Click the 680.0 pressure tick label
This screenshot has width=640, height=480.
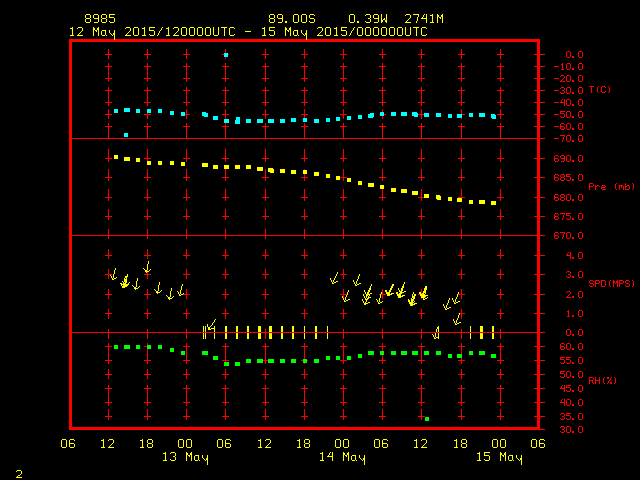(x=569, y=197)
